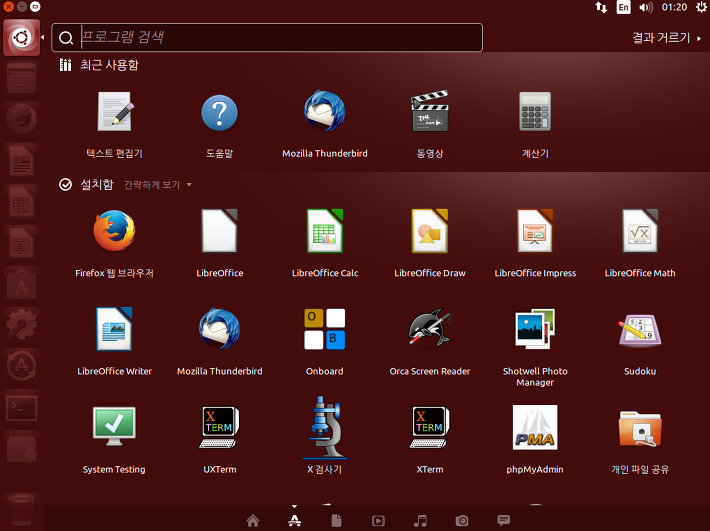Image resolution: width=710 pixels, height=531 pixels.
Task: Open the sound volume indicator
Action: click(646, 7)
